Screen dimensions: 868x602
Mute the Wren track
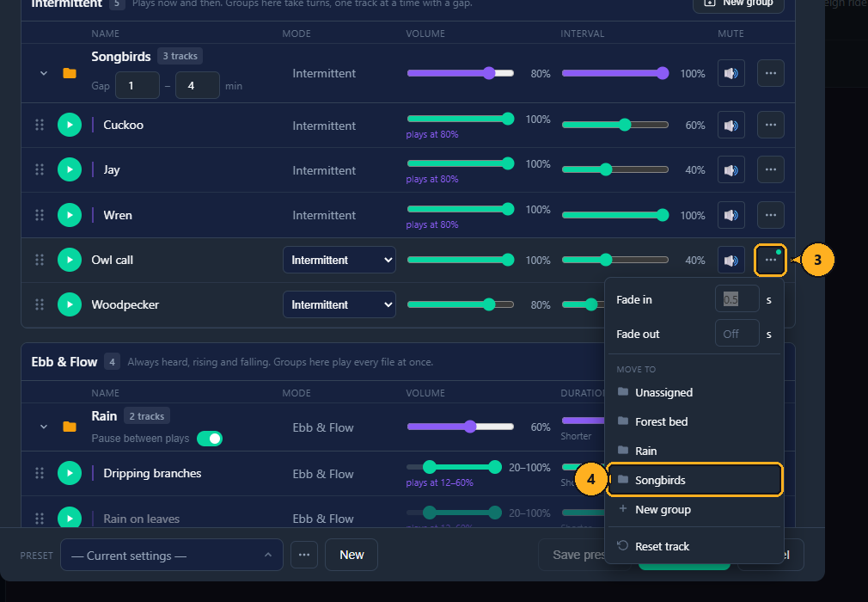(x=730, y=215)
